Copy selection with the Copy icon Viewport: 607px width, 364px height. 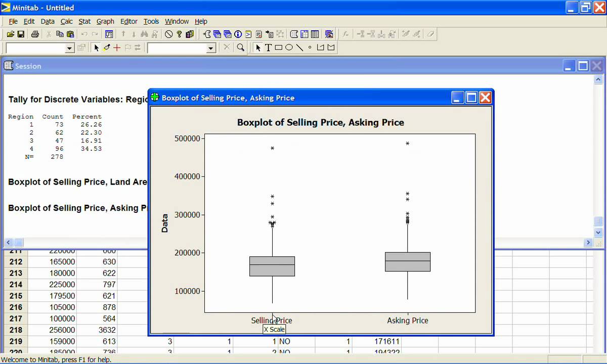pyautogui.click(x=60, y=34)
